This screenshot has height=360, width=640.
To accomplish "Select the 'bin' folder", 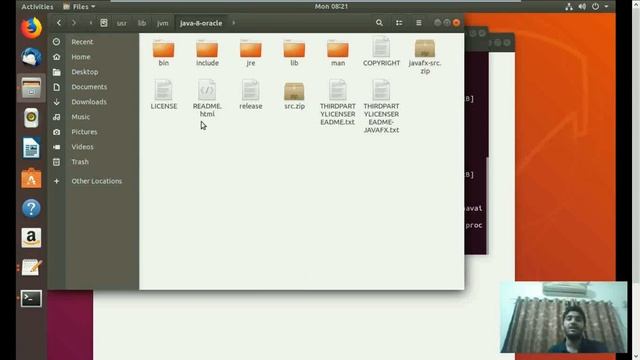I will (x=164, y=52).
